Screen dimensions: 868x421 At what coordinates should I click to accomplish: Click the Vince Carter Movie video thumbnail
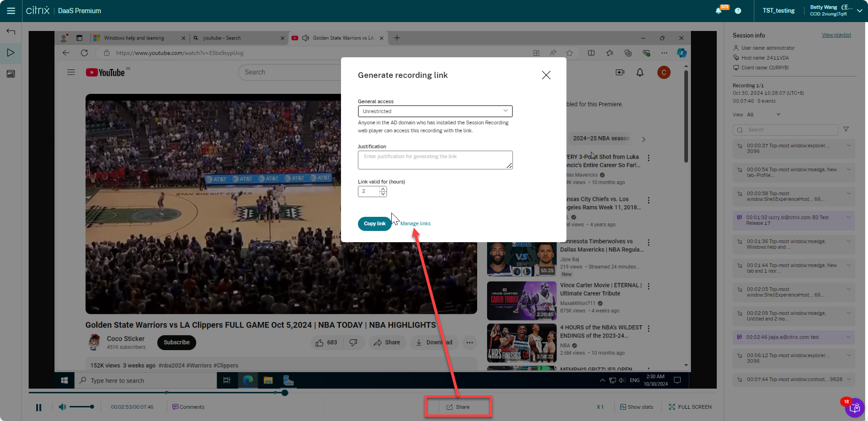521,301
